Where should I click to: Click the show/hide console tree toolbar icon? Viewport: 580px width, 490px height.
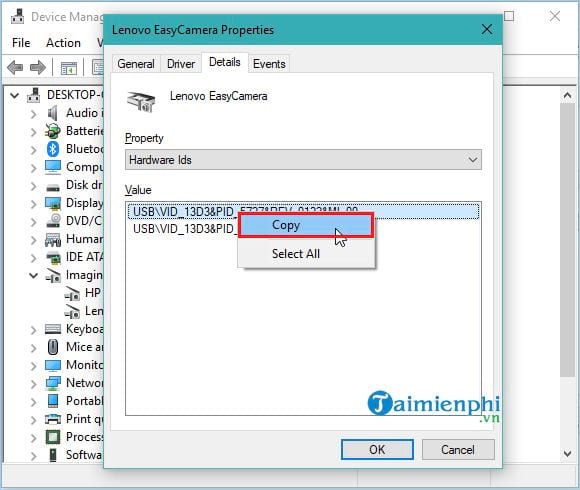pos(69,68)
